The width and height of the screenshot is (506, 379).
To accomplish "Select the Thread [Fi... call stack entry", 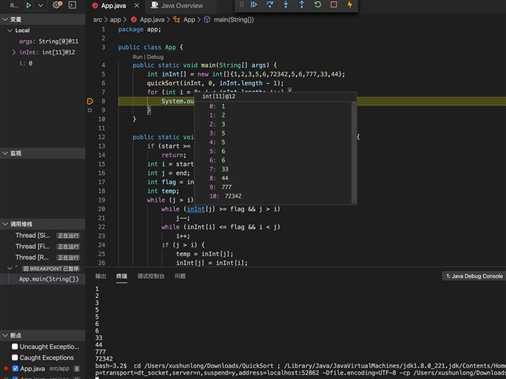I will point(43,247).
